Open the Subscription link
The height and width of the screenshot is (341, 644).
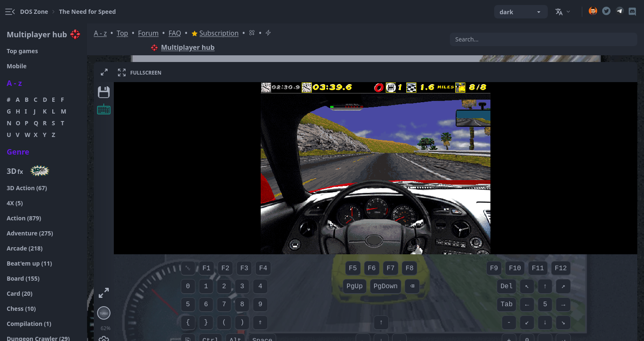[x=218, y=33]
